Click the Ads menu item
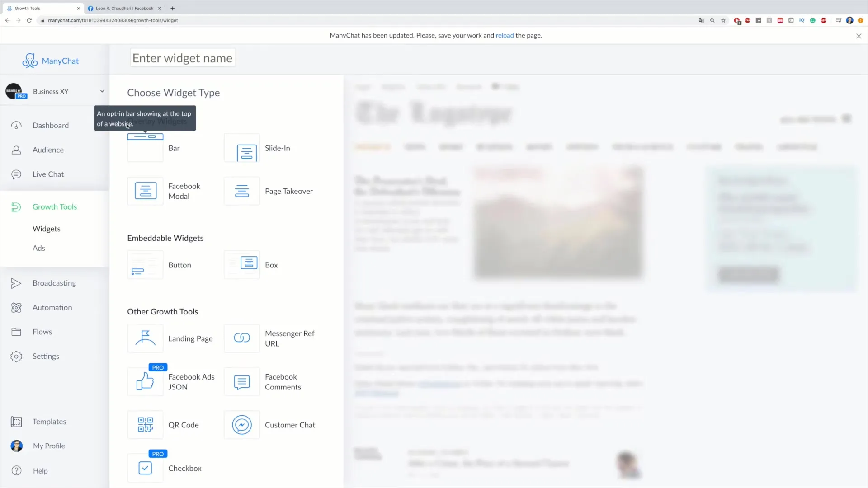 pos(38,247)
